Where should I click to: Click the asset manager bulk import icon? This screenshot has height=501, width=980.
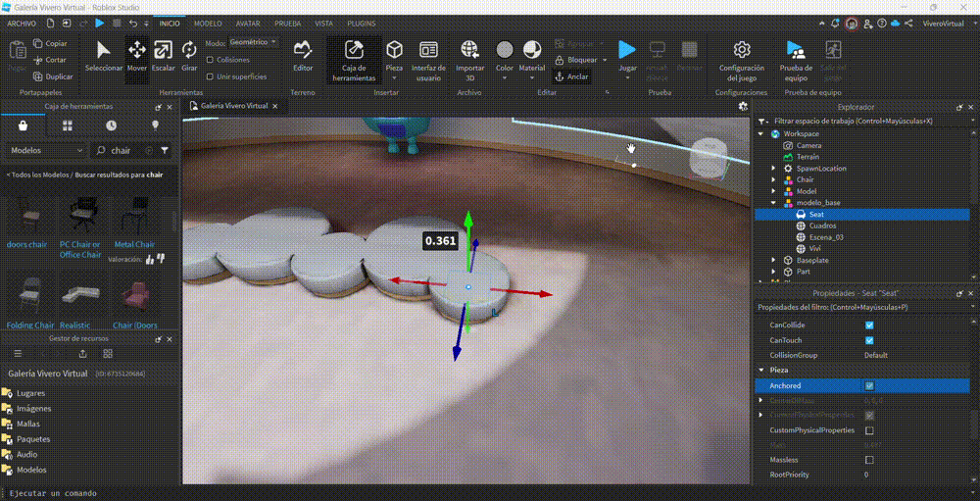(x=82, y=354)
